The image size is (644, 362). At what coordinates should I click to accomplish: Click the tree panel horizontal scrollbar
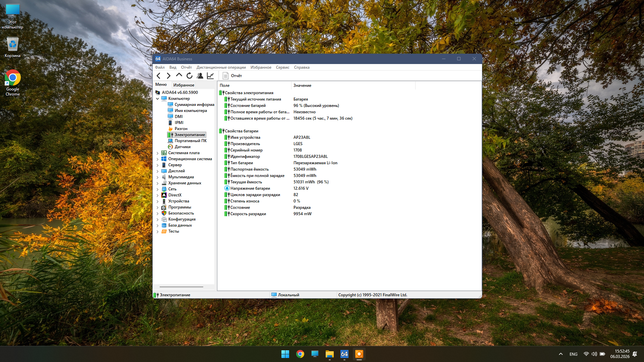coord(181,287)
